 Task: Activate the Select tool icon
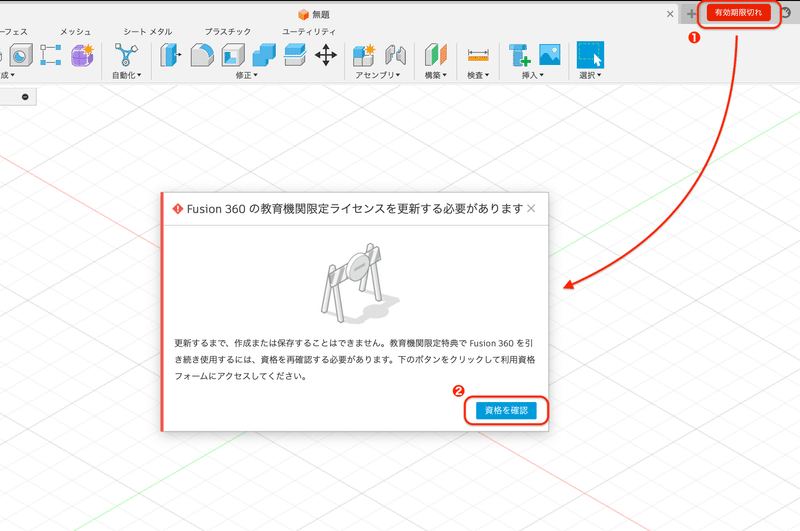pos(590,55)
